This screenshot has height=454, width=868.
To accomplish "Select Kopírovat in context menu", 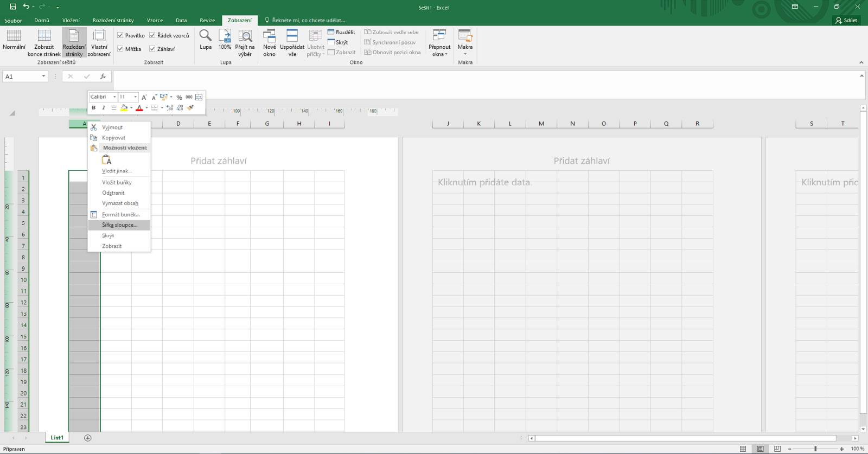I will (119, 138).
